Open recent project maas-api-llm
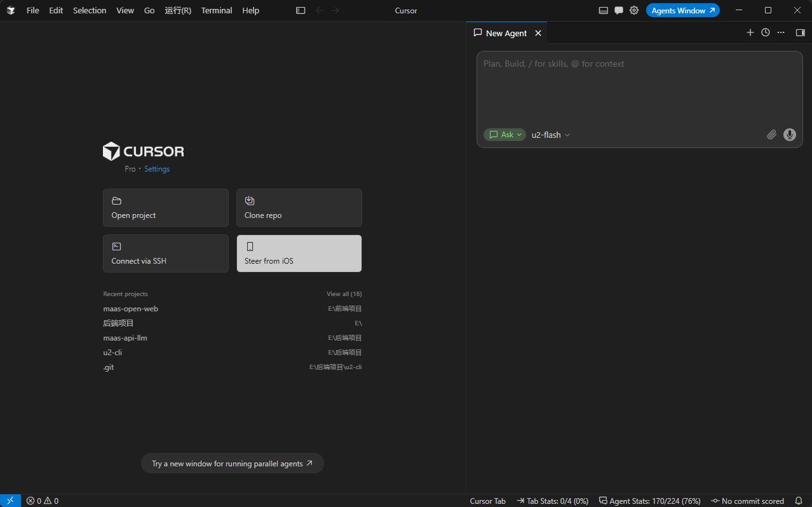 click(x=233, y=338)
